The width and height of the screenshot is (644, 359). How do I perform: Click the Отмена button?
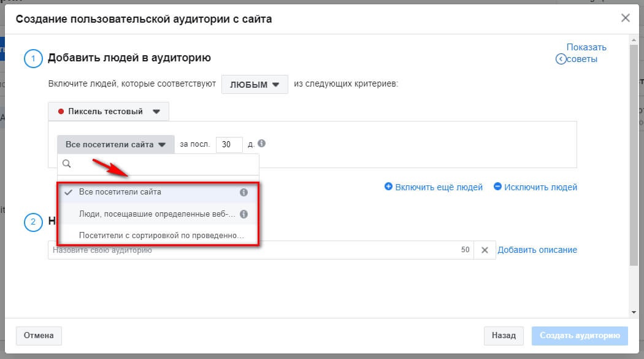pos(39,336)
